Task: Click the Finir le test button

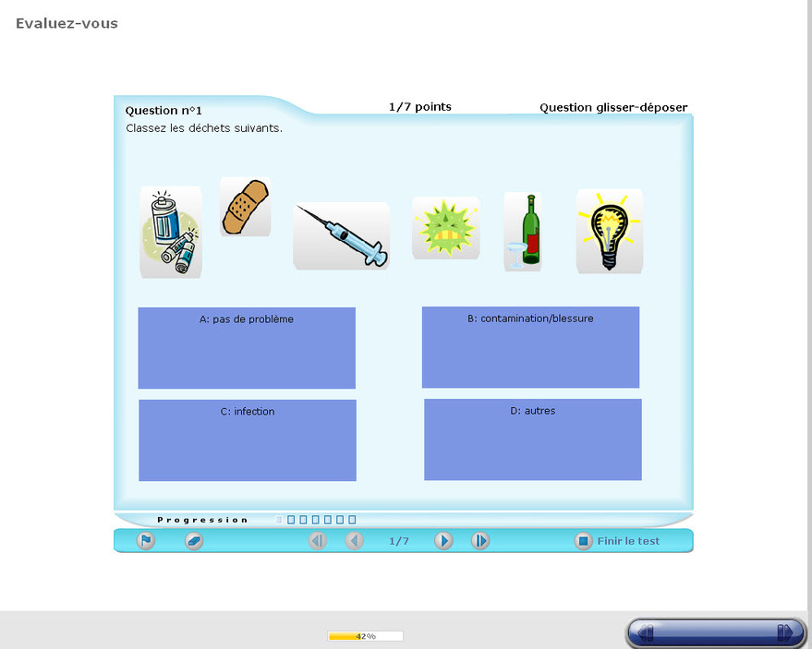Action: pos(618,541)
